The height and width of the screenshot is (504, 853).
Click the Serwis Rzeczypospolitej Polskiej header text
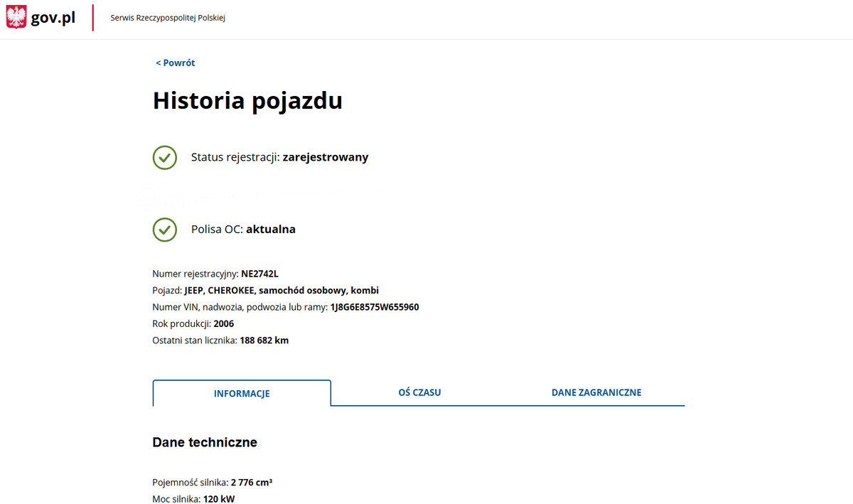[x=168, y=18]
